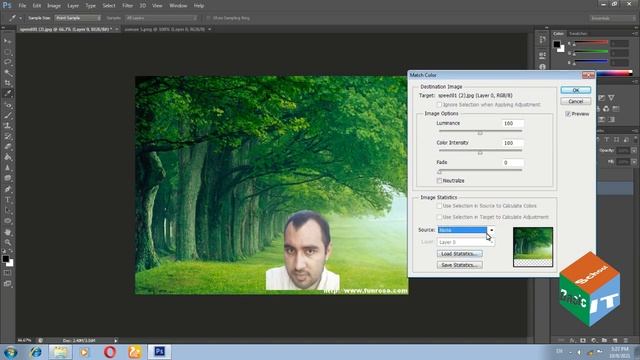Toggle Show Sampling Ring option

209,18
